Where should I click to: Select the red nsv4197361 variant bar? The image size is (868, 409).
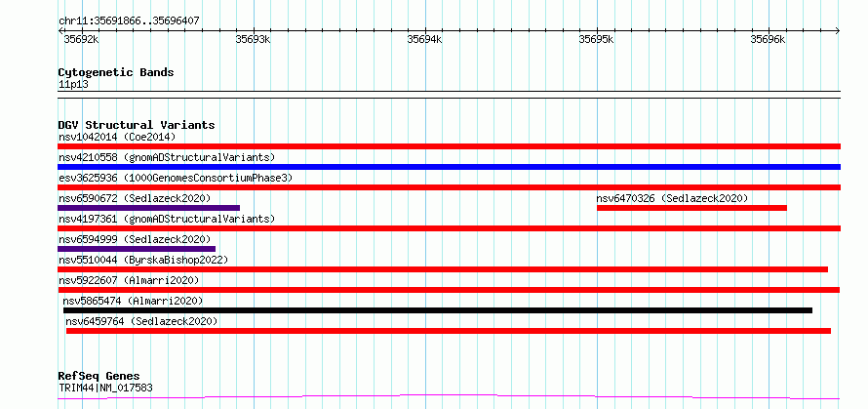coord(449,228)
